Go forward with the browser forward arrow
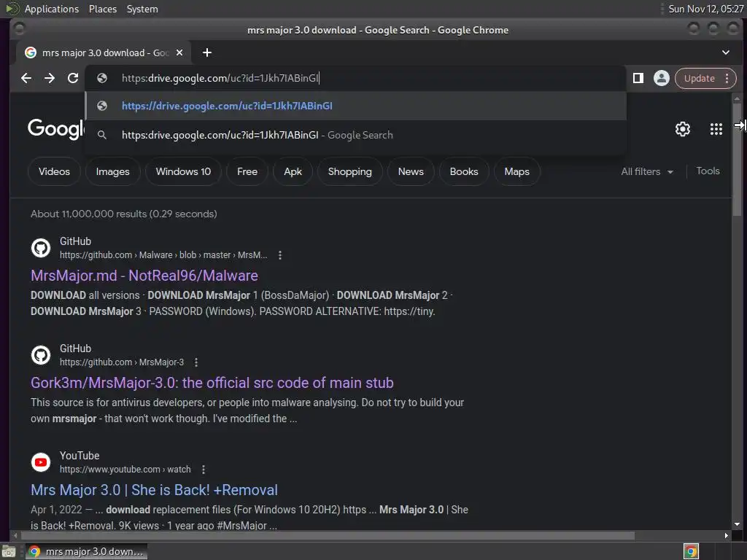 tap(50, 78)
